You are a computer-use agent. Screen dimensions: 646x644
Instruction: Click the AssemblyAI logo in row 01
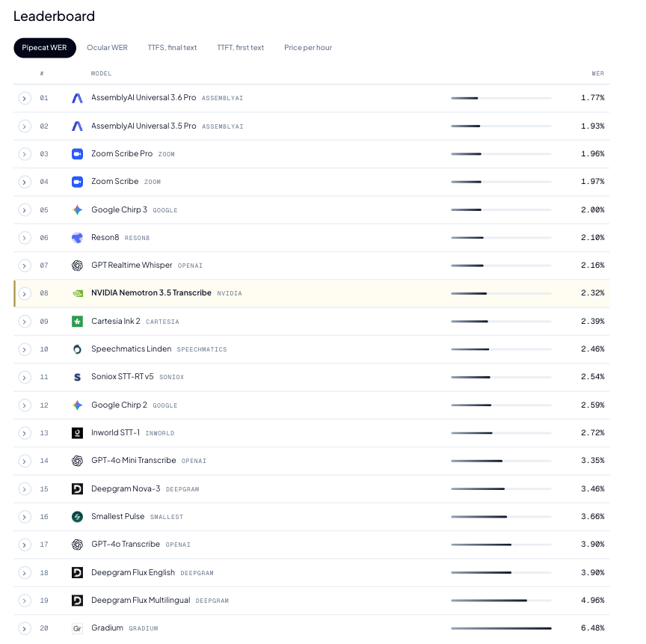point(77,98)
